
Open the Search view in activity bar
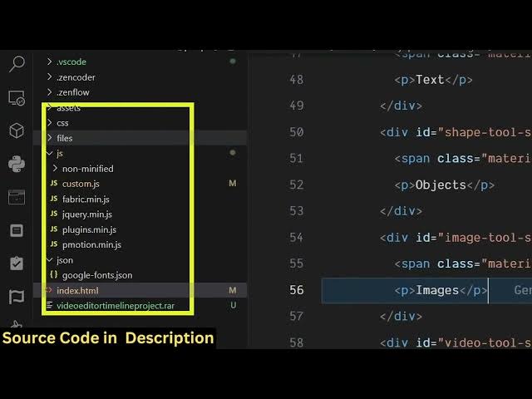click(x=17, y=64)
